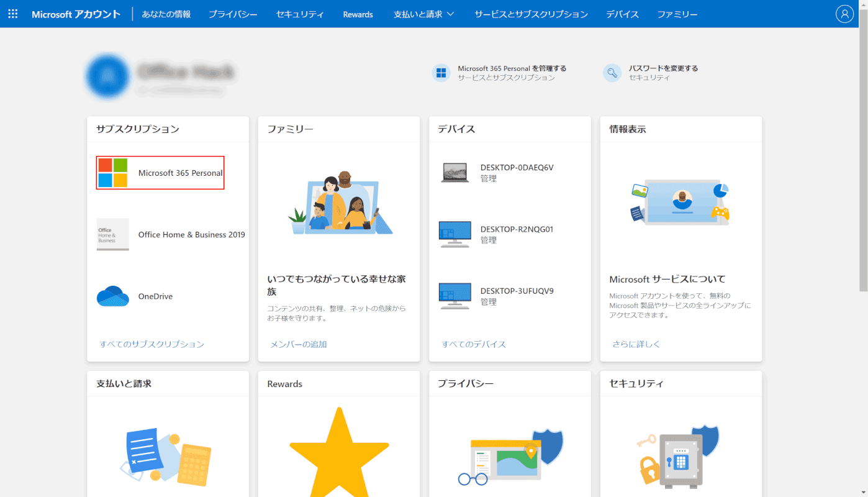Click Microsoft 365 Personal を管理する link
The height and width of the screenshot is (497, 868).
(512, 68)
